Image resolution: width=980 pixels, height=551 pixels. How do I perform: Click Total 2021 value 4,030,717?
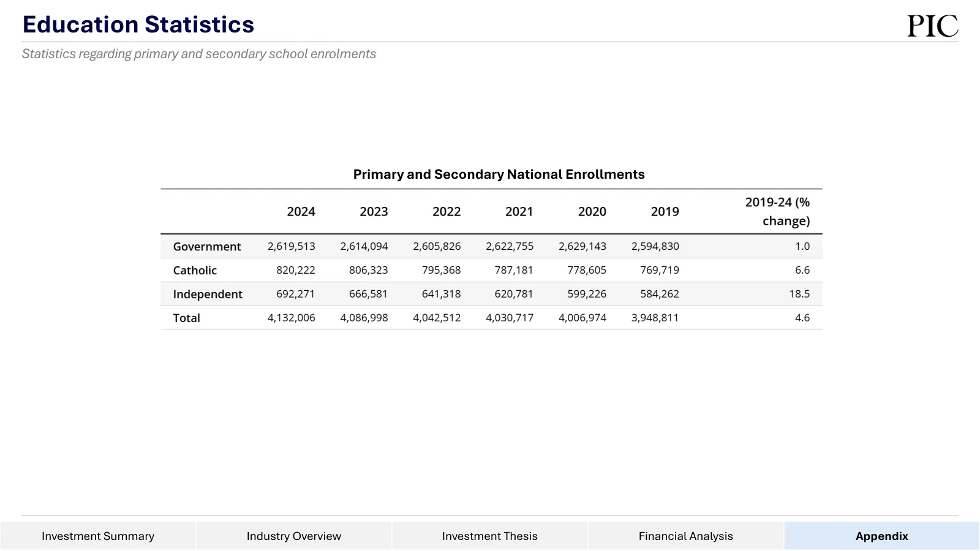tap(510, 318)
